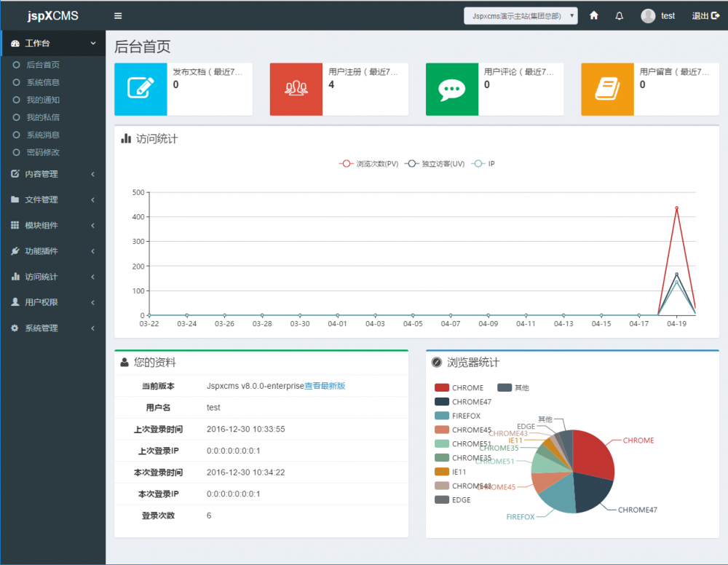Click the red CHROME color square in browser stats
The image size is (728, 565).
[440, 387]
